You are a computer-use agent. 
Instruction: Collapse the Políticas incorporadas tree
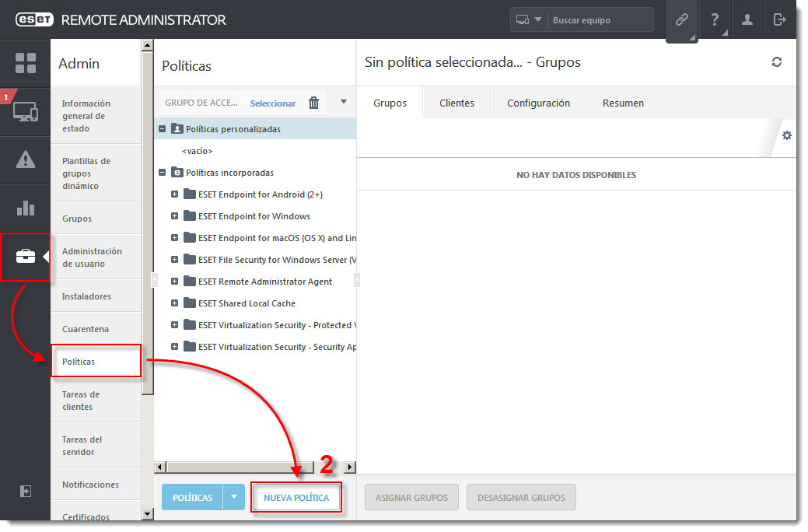point(163,173)
